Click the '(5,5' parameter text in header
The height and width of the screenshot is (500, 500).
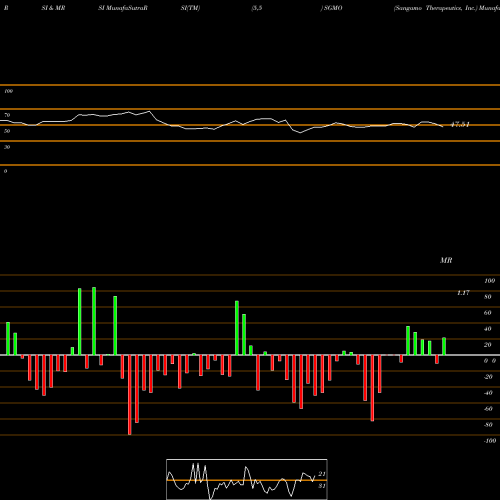coord(257,8)
